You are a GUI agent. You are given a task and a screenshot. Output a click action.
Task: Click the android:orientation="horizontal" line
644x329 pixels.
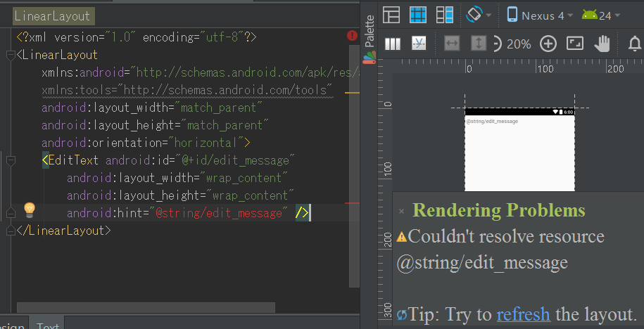[146, 143]
